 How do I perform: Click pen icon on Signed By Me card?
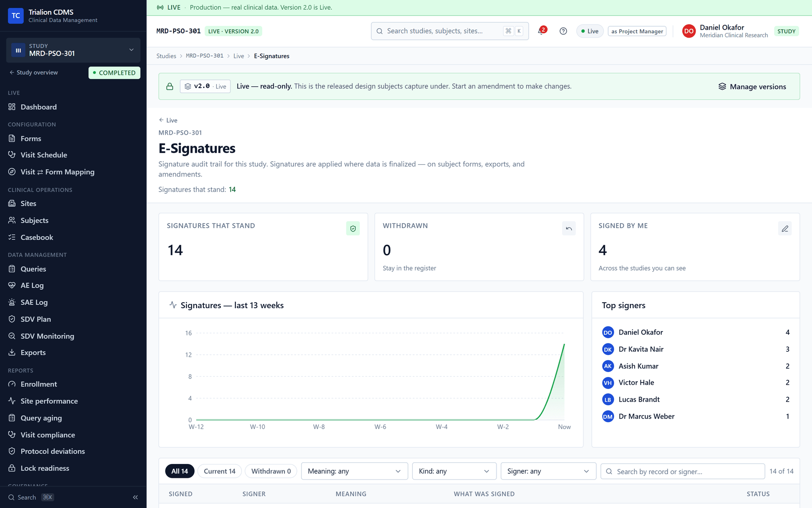pyautogui.click(x=785, y=229)
